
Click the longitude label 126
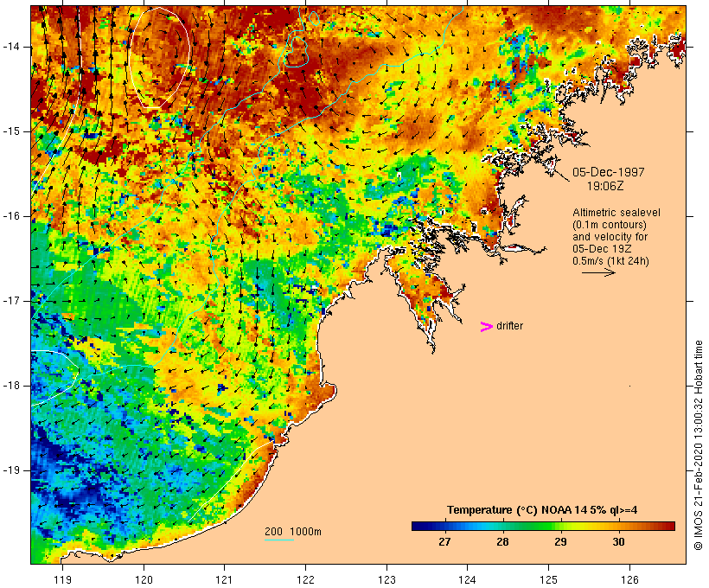tap(629, 579)
